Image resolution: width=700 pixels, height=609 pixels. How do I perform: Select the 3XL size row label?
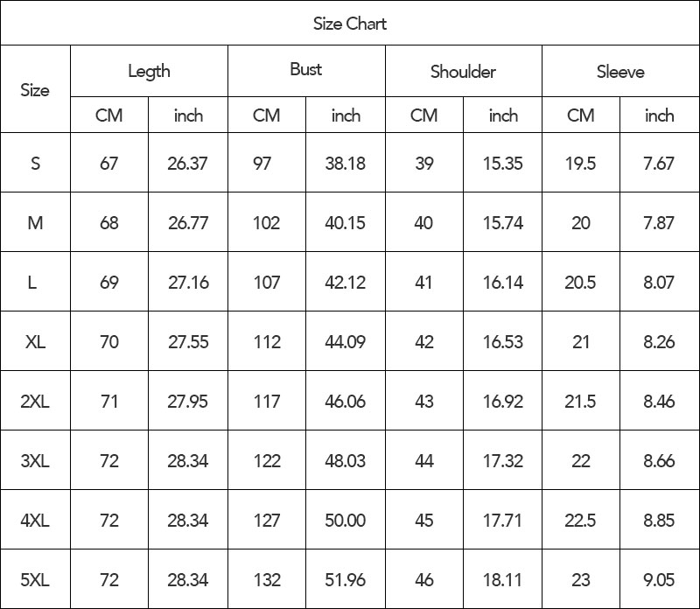pos(35,461)
